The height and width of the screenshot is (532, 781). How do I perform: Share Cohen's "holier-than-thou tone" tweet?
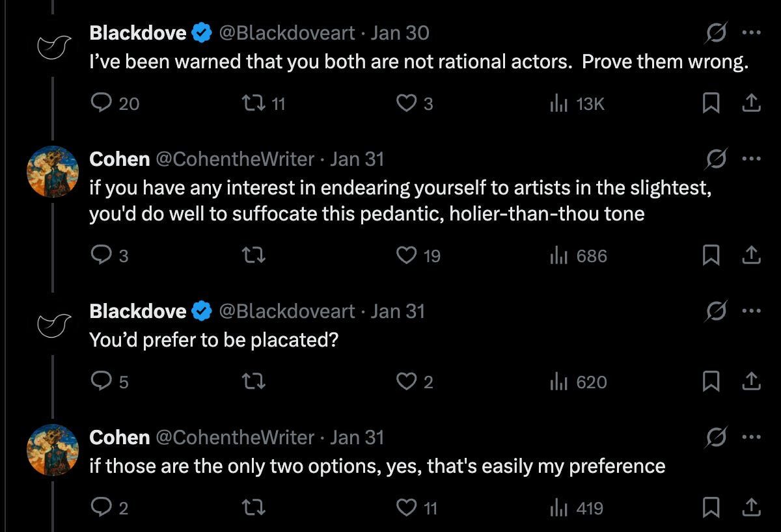point(751,256)
